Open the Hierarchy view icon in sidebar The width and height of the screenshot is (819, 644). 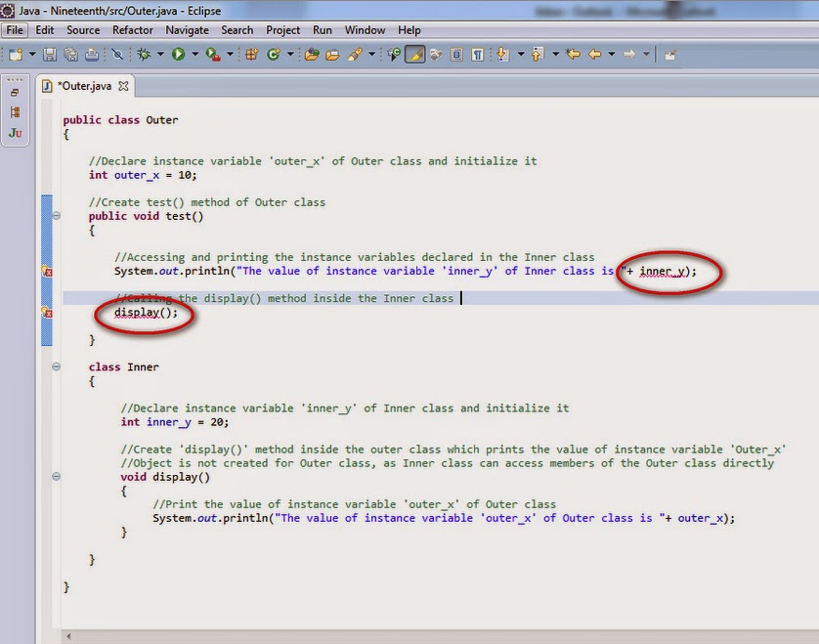pyautogui.click(x=15, y=112)
